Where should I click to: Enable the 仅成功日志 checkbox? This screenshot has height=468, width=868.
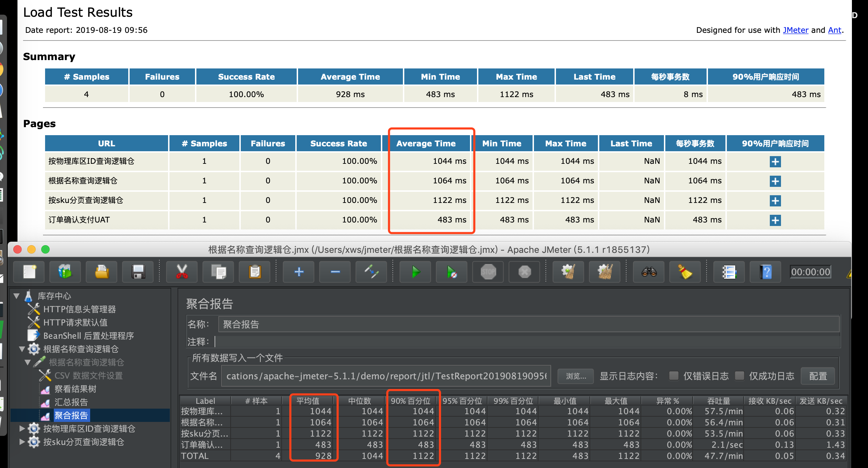739,376
